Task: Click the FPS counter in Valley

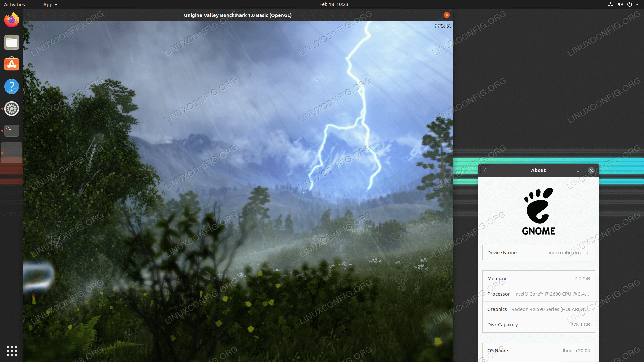Action: [x=443, y=26]
